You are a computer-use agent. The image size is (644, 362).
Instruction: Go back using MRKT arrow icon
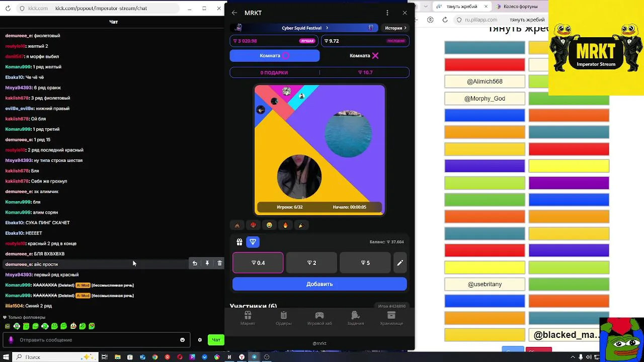click(x=234, y=13)
